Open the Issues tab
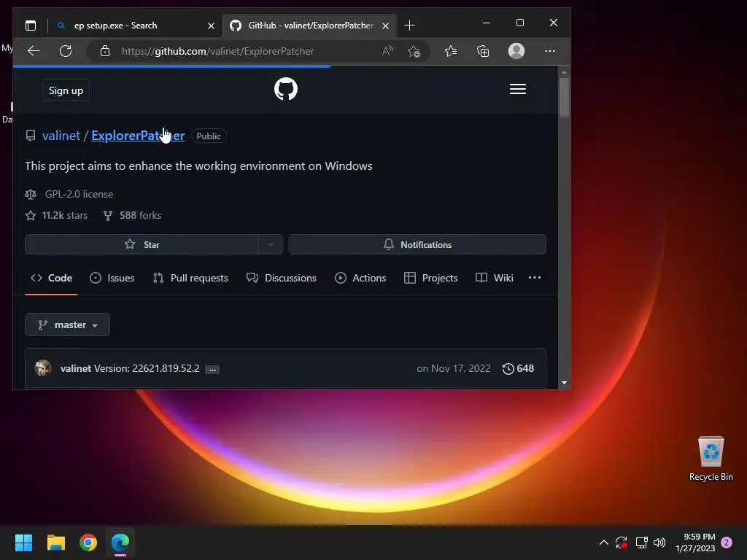Screen dimensions: 747x560 tap(112, 278)
